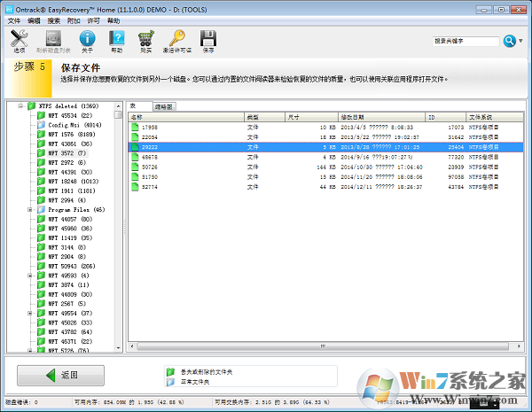Open the dropdown arrow beside the search icon

coord(520,41)
